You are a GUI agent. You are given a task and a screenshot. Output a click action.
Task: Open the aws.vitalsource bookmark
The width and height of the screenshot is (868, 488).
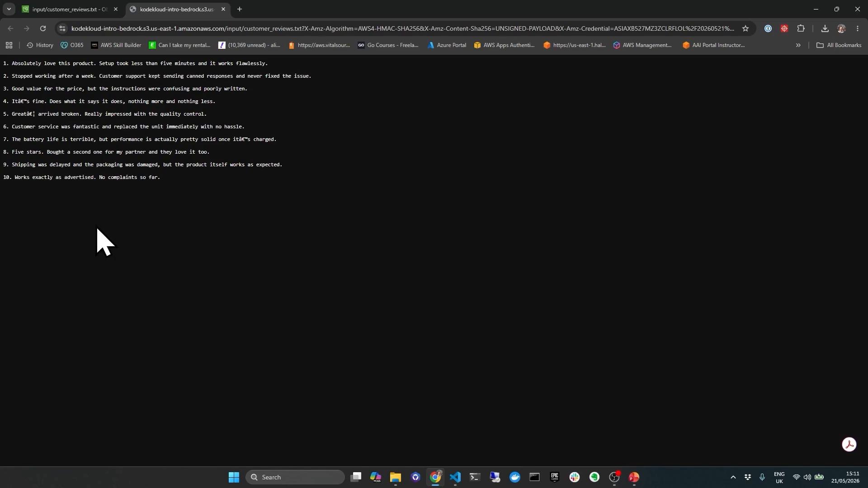click(x=319, y=45)
